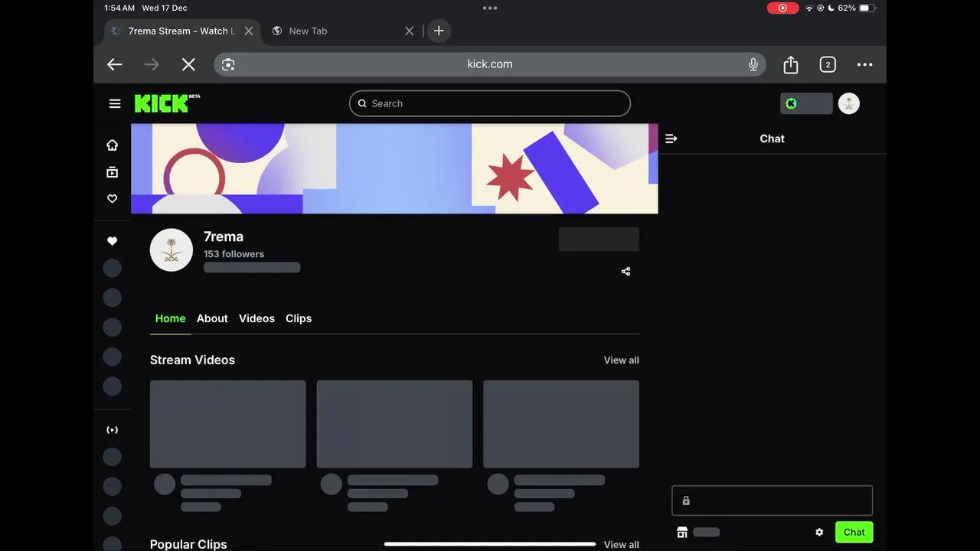The height and width of the screenshot is (551, 980).
Task: Go back with the browser back arrow
Action: click(115, 64)
